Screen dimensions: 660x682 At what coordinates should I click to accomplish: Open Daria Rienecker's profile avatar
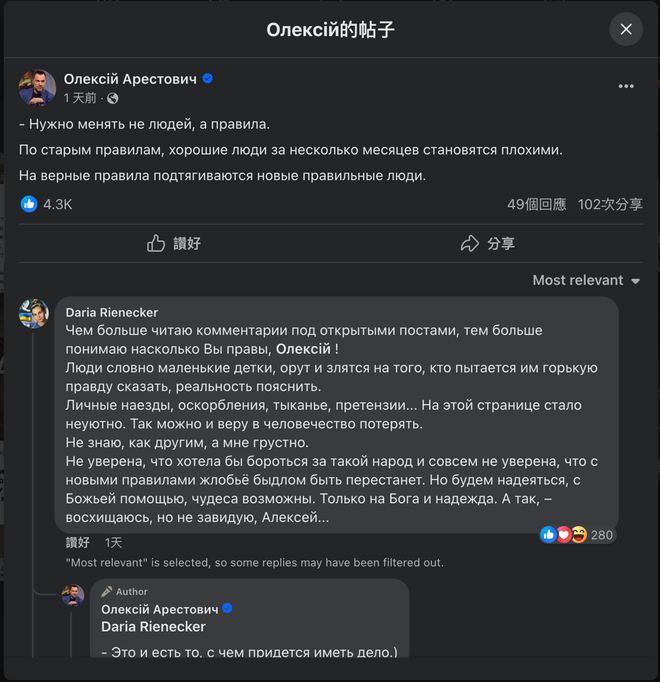(x=34, y=313)
